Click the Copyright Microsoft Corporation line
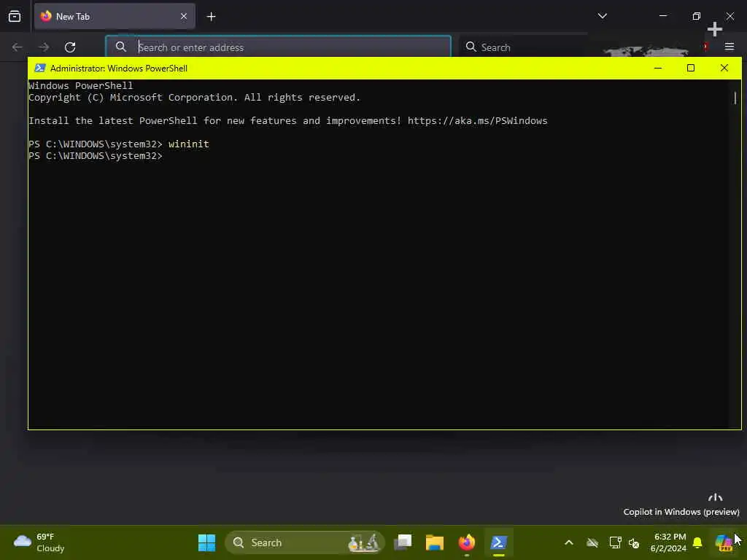This screenshot has height=560, width=747. [x=194, y=97]
